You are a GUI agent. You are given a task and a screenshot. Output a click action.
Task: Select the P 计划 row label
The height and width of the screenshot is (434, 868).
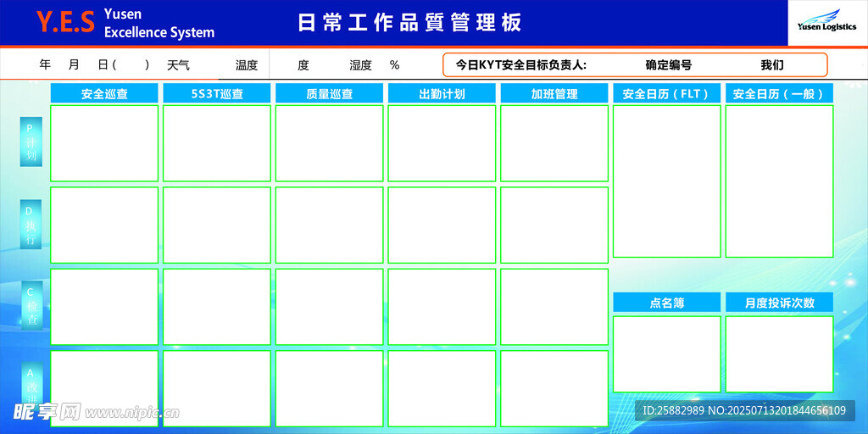coord(31,142)
